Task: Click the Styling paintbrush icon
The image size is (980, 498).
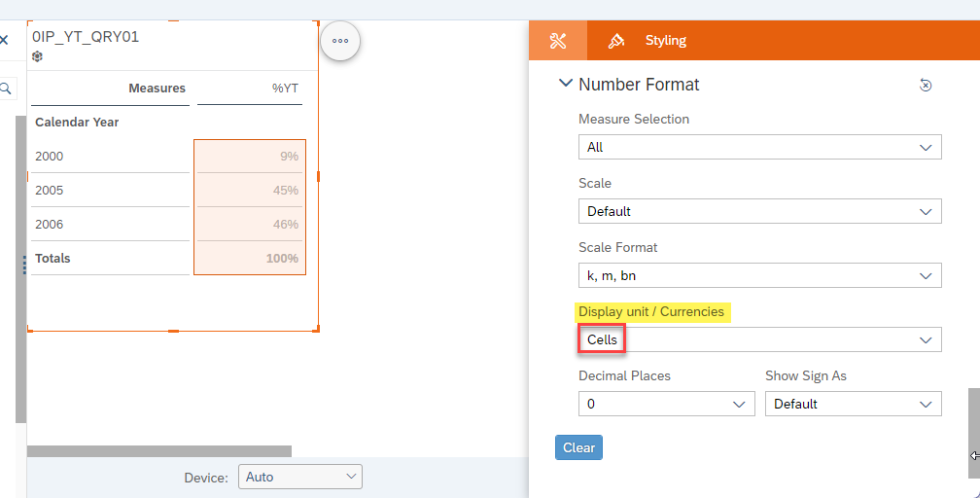Action: coord(615,41)
